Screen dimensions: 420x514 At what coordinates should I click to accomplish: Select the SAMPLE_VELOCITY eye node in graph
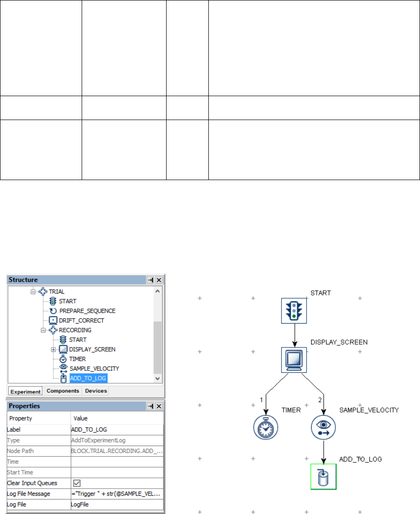click(323, 427)
